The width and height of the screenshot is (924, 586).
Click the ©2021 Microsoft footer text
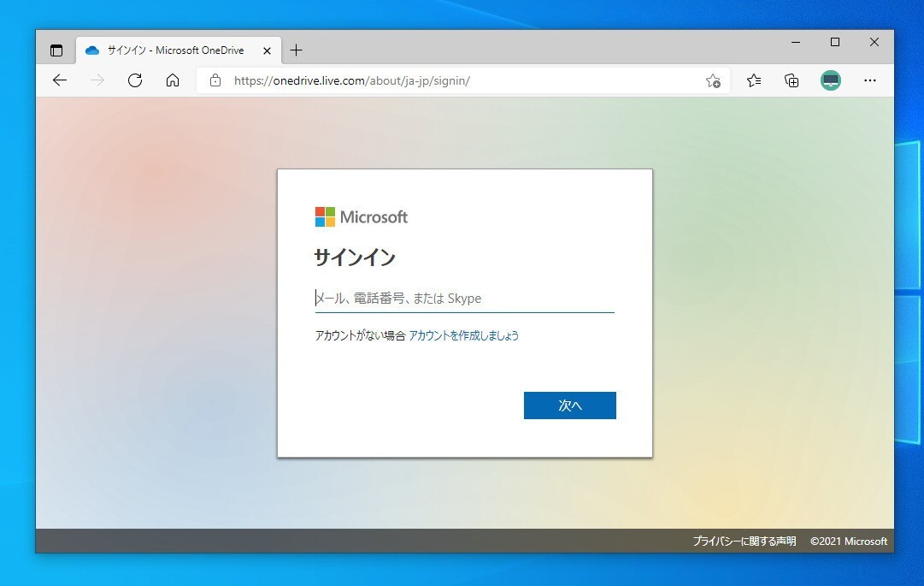pyautogui.click(x=849, y=541)
